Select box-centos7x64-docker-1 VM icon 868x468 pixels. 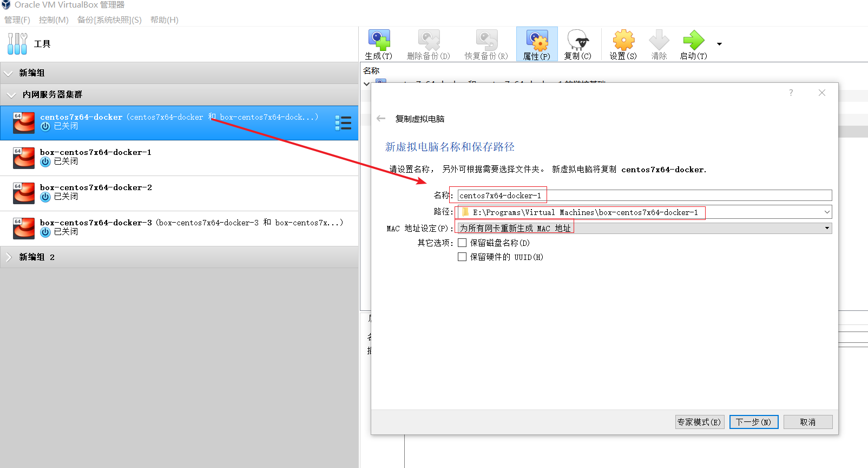pos(24,158)
